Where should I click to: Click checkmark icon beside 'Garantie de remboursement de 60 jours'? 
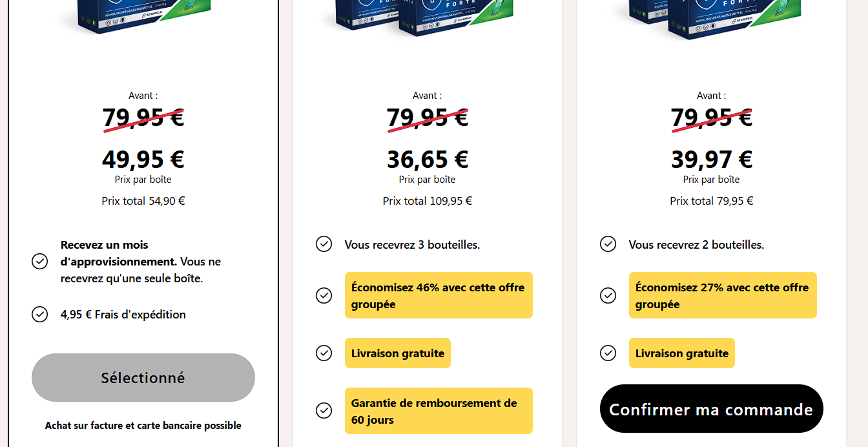pyautogui.click(x=324, y=411)
